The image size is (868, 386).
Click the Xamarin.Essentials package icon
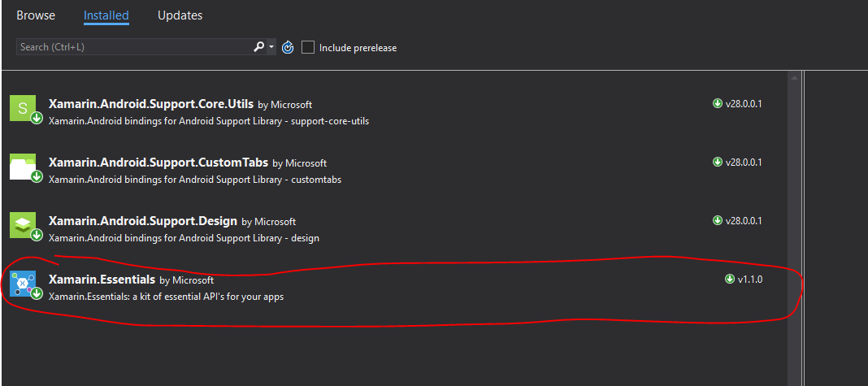coord(24,284)
